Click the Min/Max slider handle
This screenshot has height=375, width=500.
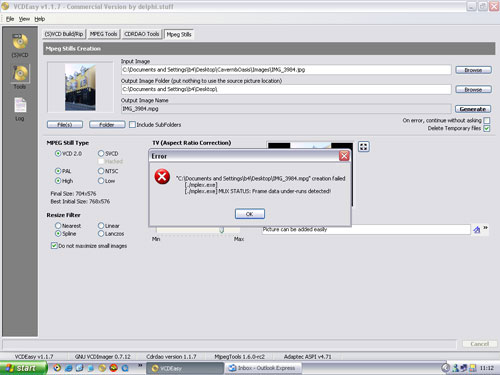click(221, 230)
